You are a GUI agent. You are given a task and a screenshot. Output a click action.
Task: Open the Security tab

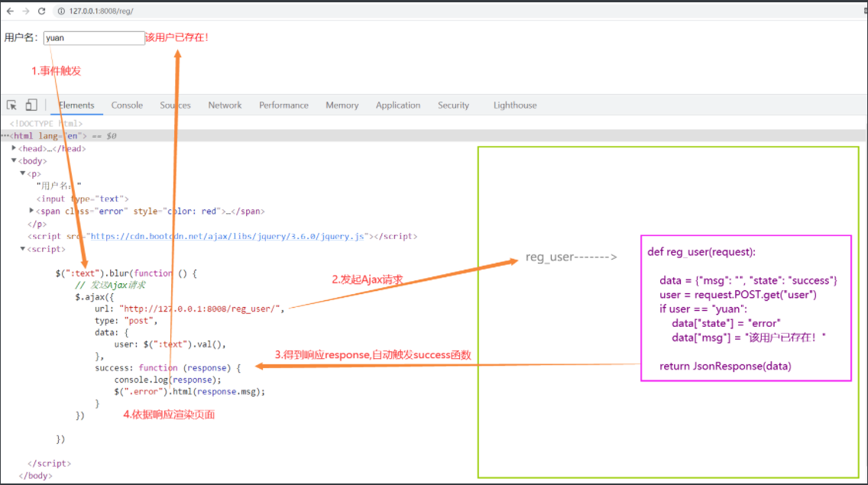[x=453, y=105]
